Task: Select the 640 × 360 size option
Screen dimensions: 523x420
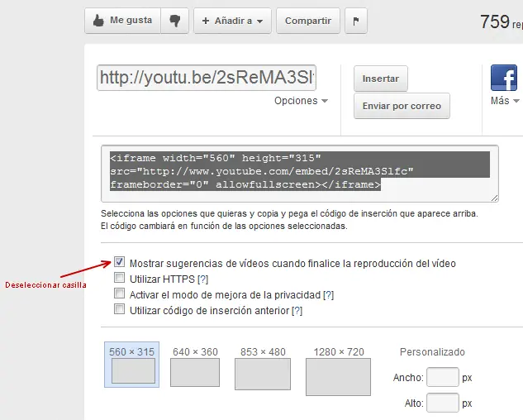Action: 195,366
